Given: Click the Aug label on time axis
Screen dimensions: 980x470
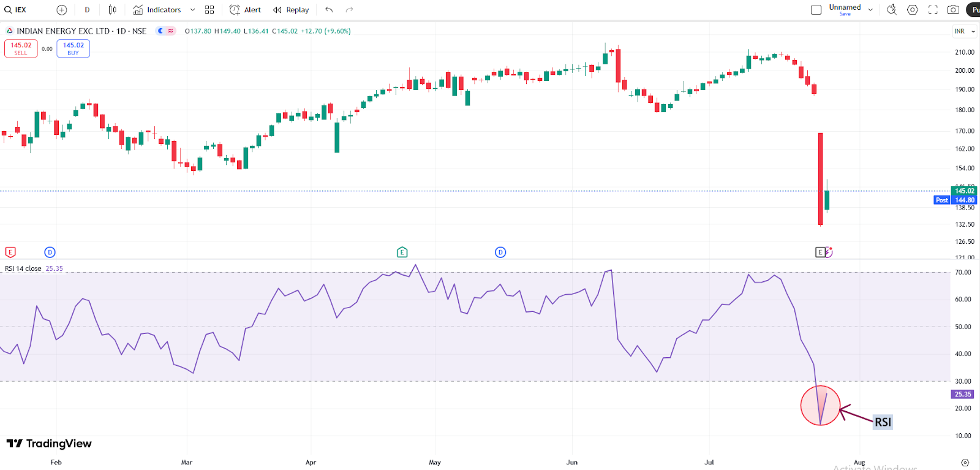Looking at the screenshot, I should (859, 463).
